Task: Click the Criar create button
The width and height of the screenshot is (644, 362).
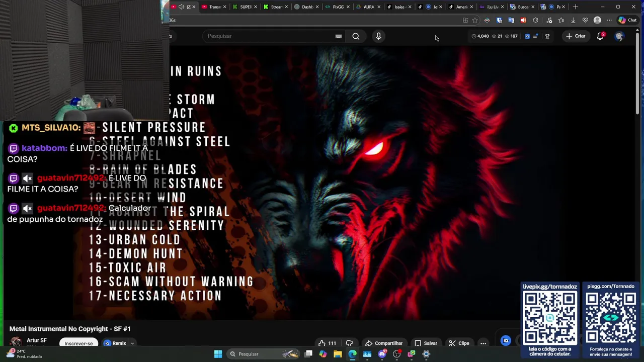Action: (576, 36)
